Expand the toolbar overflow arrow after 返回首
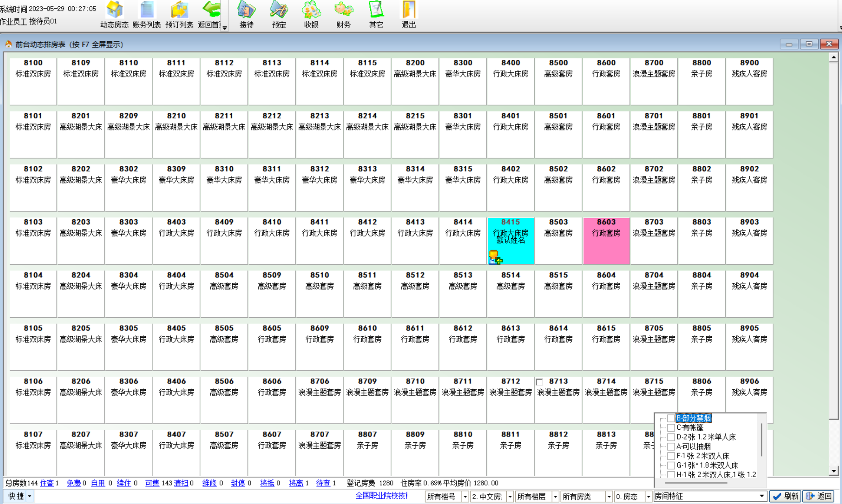Screen dimensions: 842x504 [x=224, y=28]
